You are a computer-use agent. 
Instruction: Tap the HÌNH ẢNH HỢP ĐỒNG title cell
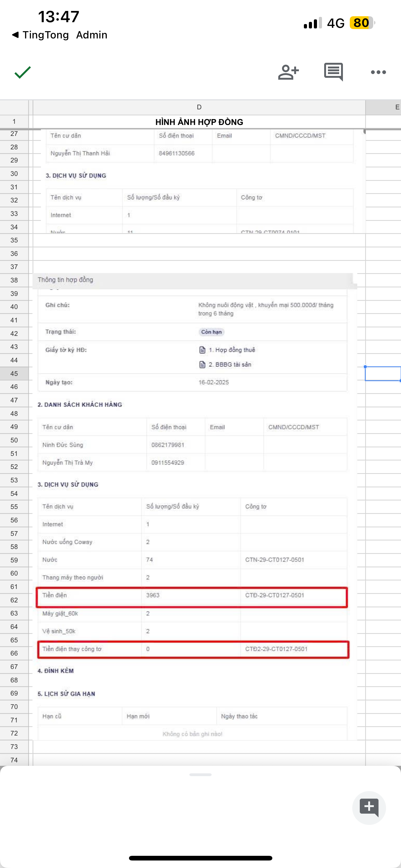tap(199, 122)
